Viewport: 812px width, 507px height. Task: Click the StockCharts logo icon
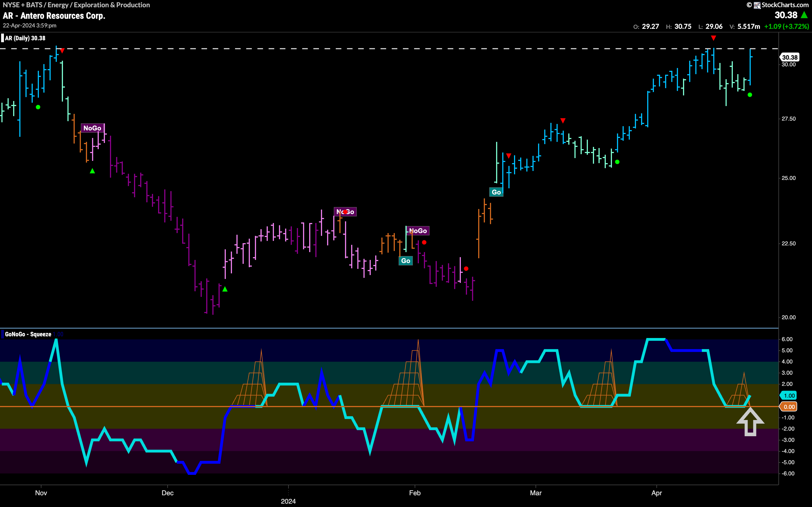tap(757, 5)
